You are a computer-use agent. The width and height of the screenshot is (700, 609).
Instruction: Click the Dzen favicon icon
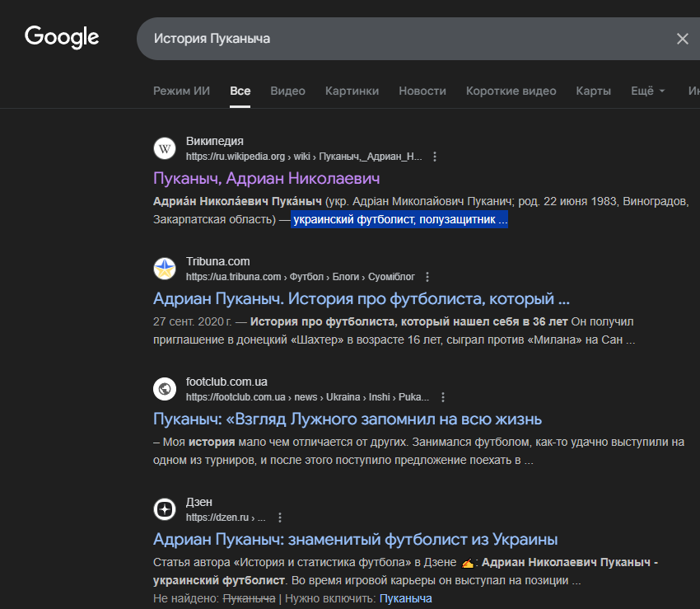166,509
